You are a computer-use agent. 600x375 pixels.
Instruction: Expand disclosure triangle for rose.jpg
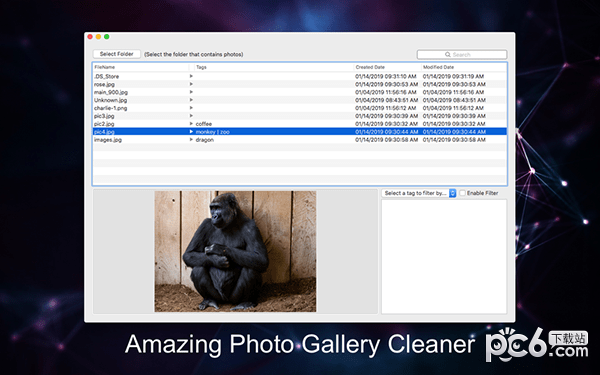(191, 84)
